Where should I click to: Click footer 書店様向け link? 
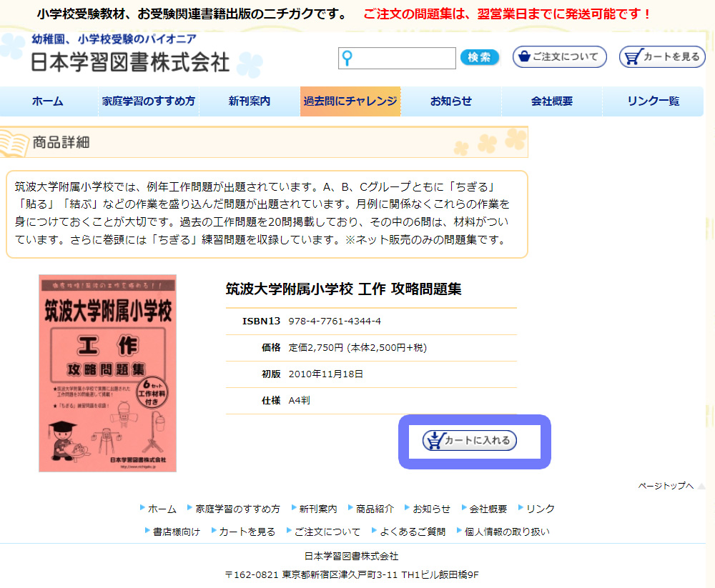tap(177, 532)
